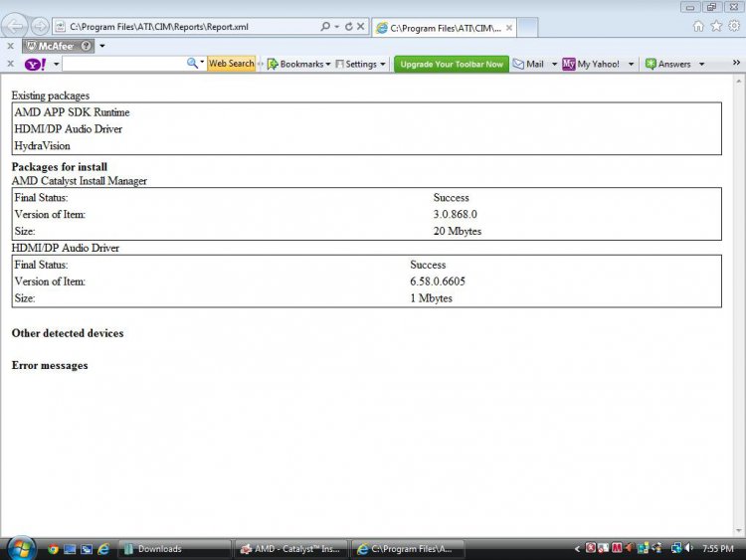Open My Yahoo! button
746x560 pixels.
coord(591,64)
